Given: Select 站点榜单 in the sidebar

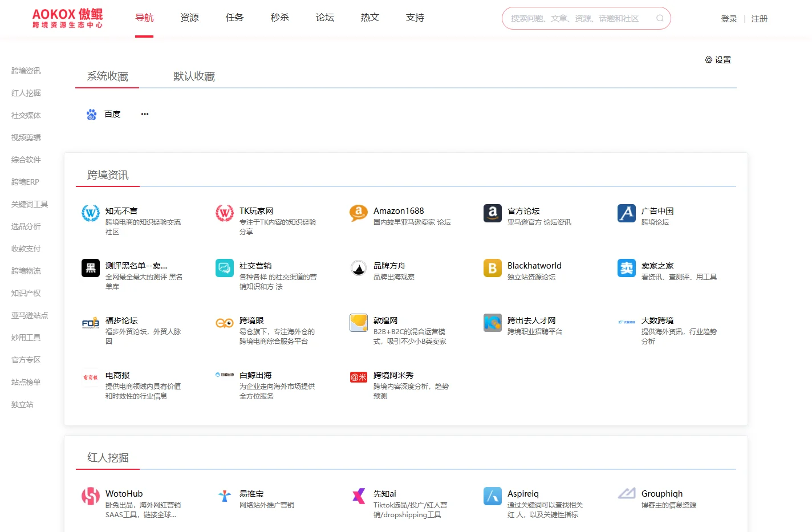Looking at the screenshot, I should point(26,382).
